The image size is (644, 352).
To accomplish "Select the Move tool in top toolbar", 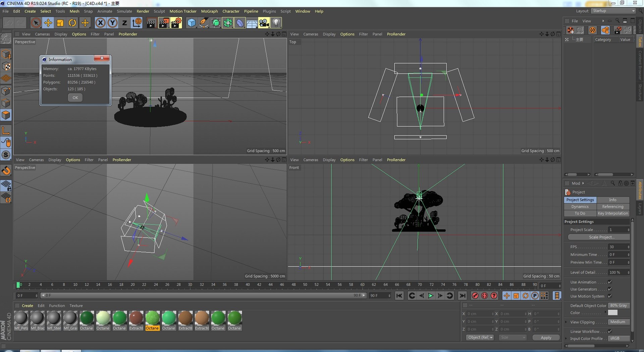I will (48, 23).
